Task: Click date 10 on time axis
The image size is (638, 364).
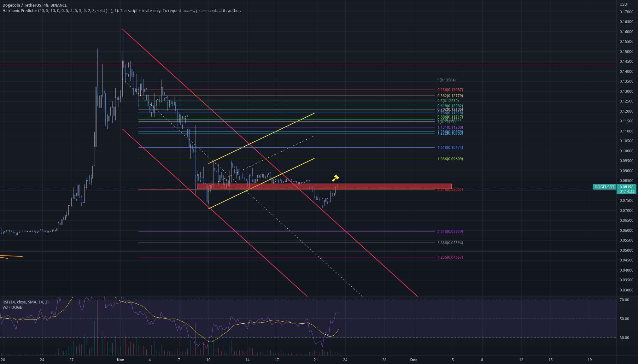Action: [208, 360]
